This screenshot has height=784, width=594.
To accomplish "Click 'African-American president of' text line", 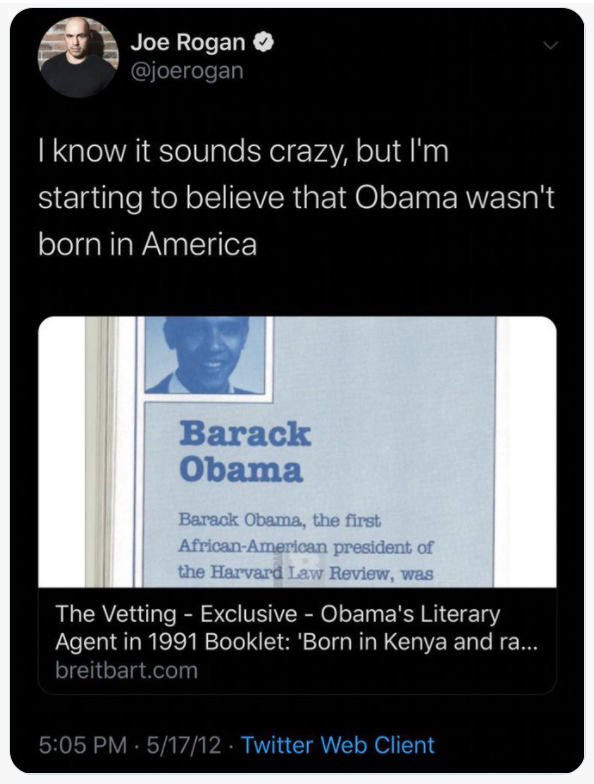I will click(x=306, y=547).
